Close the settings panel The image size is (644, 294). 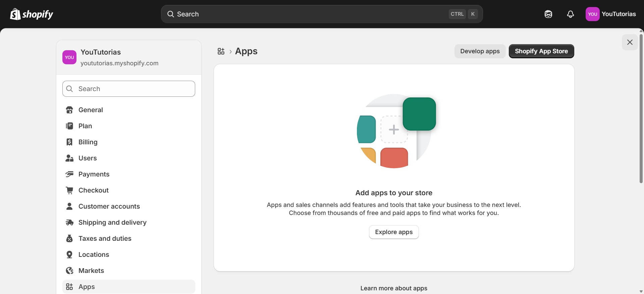tap(630, 42)
